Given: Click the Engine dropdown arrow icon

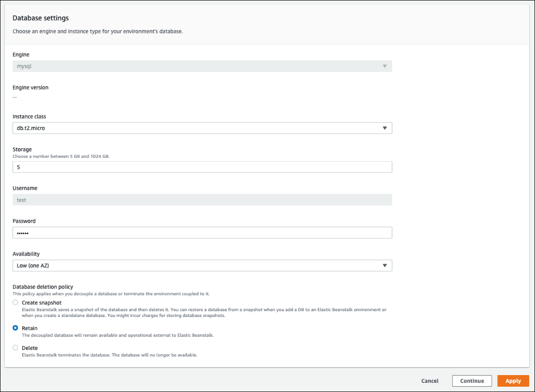Looking at the screenshot, I should tap(385, 66).
